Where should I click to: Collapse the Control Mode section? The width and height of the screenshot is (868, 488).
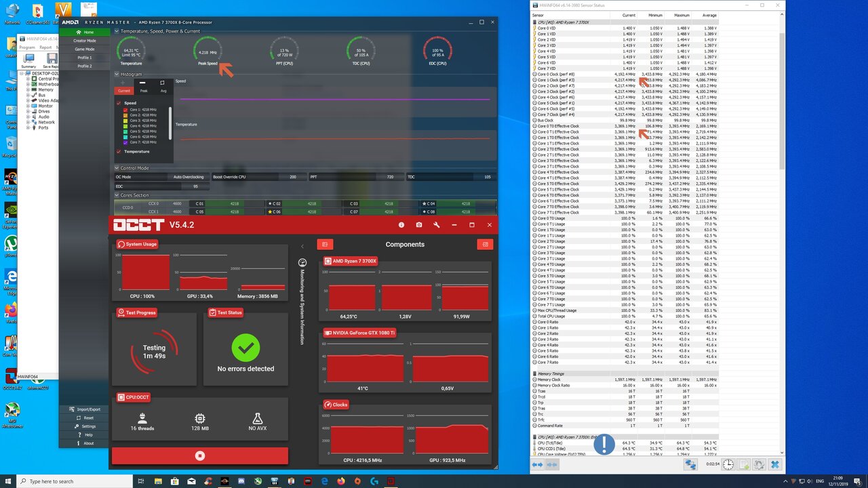point(116,168)
